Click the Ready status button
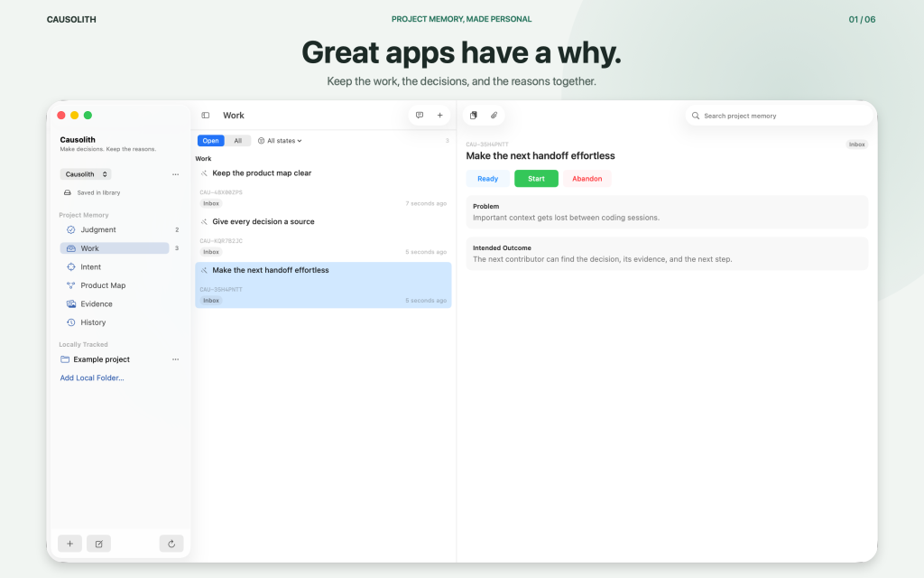 click(x=487, y=179)
